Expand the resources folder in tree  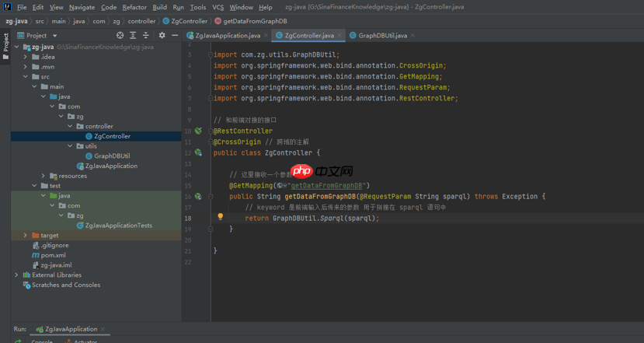tap(44, 176)
